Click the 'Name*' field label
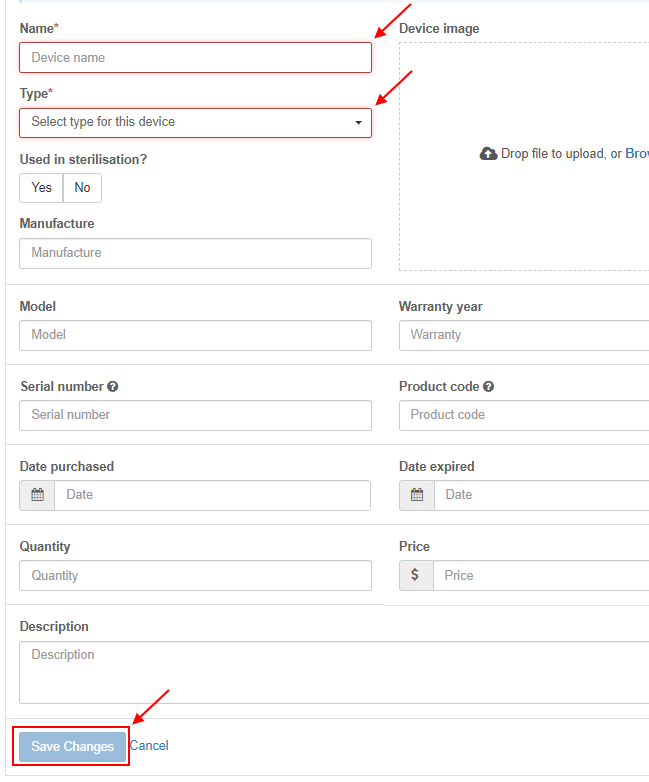 click(39, 29)
